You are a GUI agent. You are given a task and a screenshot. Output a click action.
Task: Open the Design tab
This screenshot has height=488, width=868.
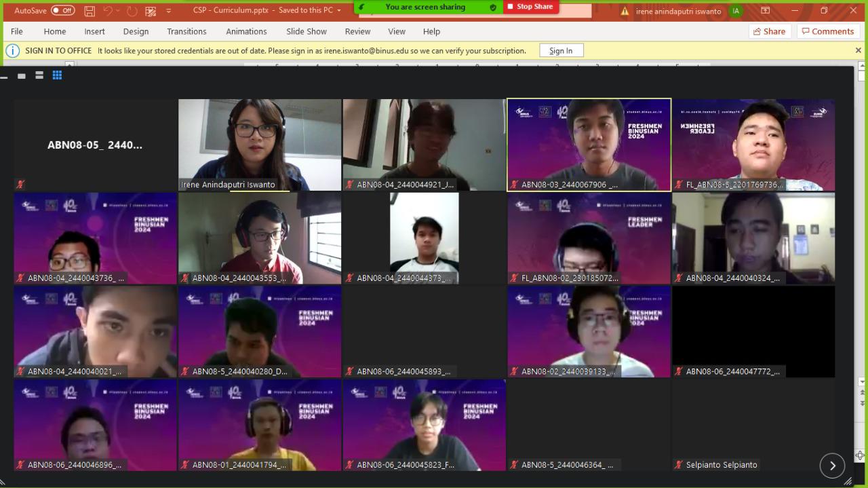(136, 31)
